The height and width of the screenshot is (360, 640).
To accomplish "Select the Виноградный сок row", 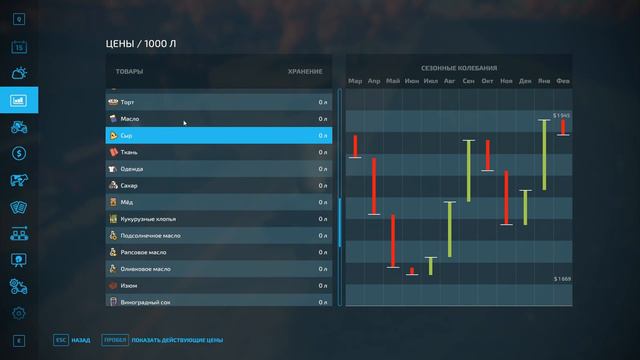I will point(219,300).
